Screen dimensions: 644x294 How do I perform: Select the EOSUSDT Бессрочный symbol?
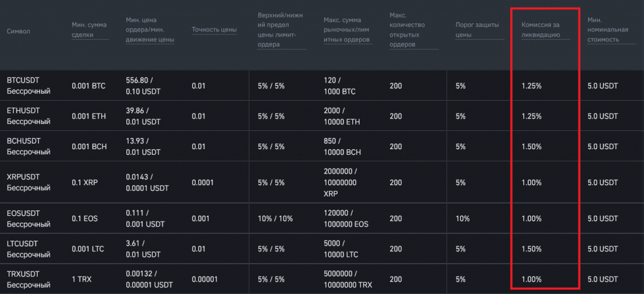point(28,218)
